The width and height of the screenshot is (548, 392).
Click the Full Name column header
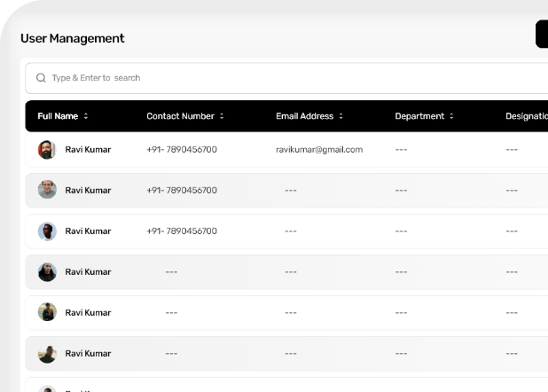[58, 116]
